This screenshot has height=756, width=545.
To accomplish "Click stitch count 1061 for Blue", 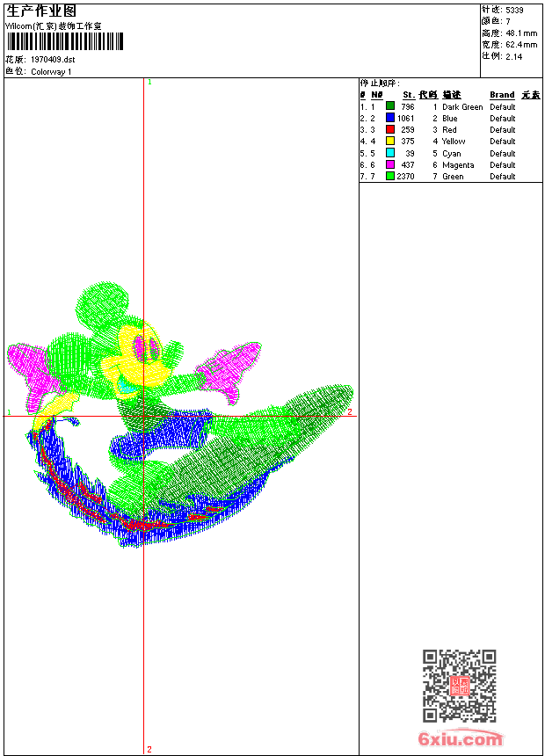I will pyautogui.click(x=405, y=119).
